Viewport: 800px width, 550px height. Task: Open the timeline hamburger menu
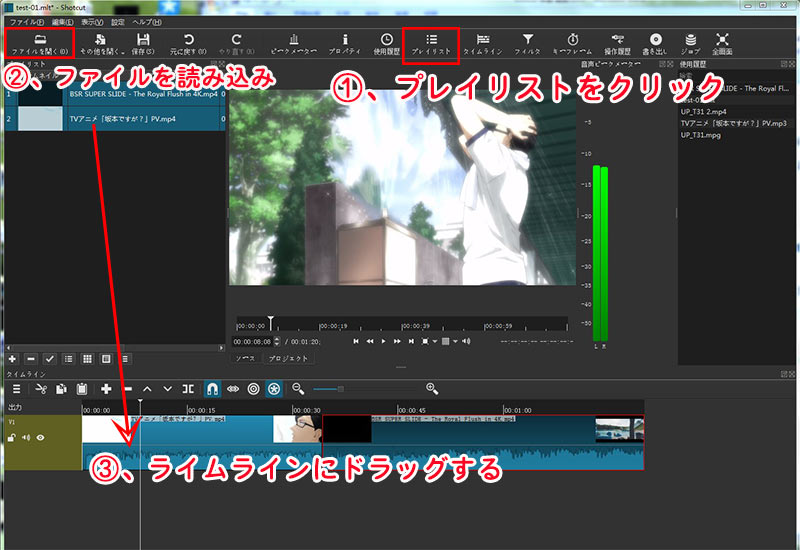click(16, 389)
